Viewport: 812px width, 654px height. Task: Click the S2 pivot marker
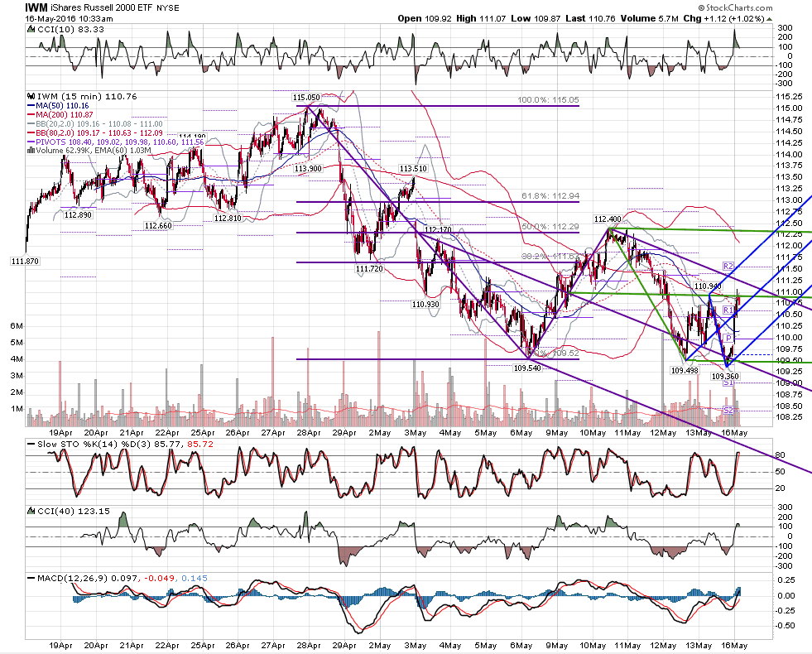coord(728,410)
